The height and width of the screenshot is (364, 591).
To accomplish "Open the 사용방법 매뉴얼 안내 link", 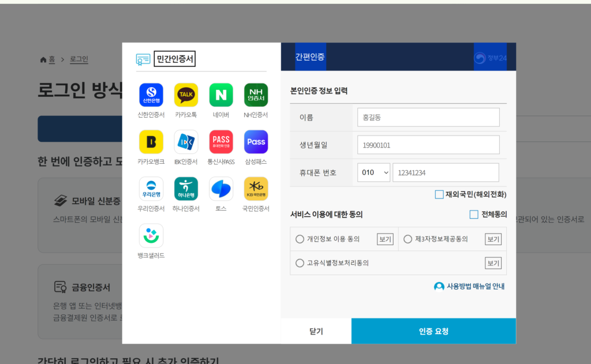I will click(x=476, y=286).
